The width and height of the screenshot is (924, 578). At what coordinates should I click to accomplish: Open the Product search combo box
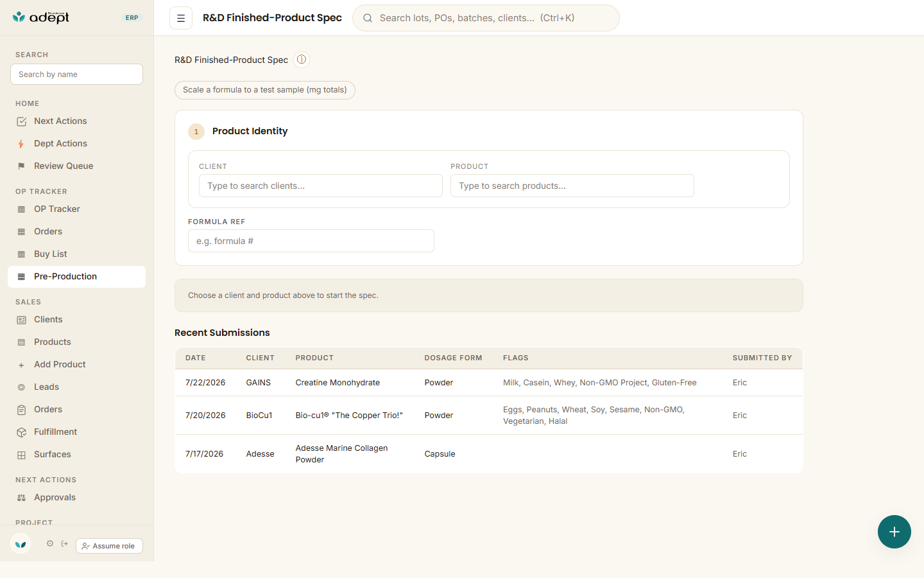click(572, 186)
